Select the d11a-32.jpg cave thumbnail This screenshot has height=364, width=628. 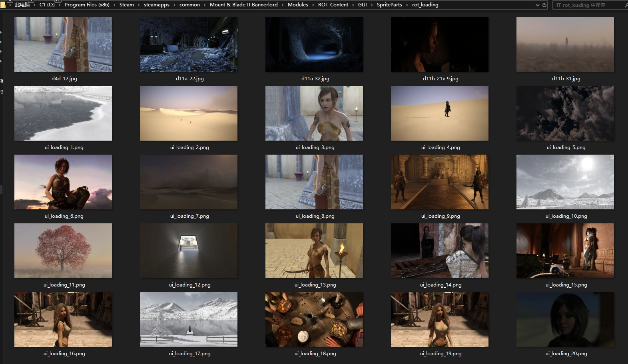coord(314,44)
